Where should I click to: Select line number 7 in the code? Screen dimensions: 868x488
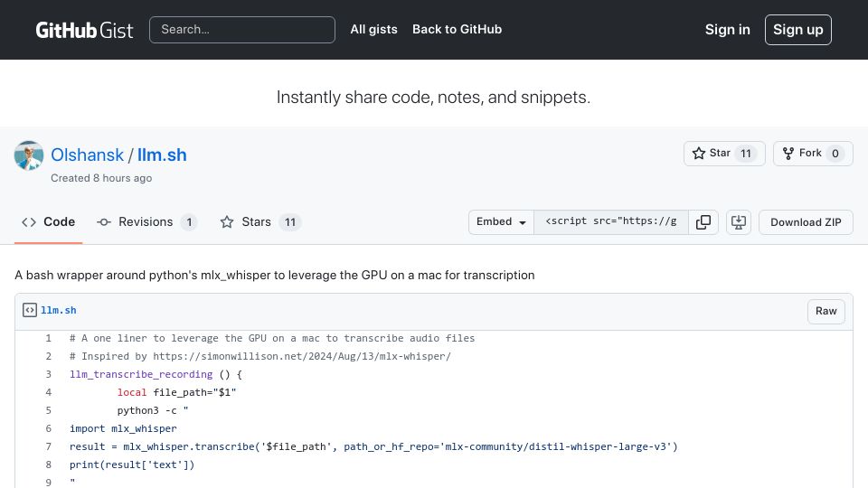(x=48, y=446)
